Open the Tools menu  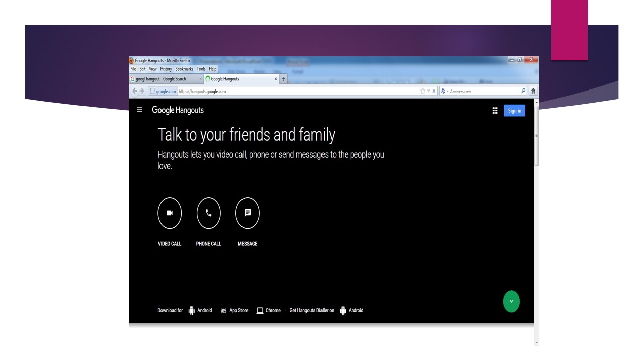(x=201, y=69)
